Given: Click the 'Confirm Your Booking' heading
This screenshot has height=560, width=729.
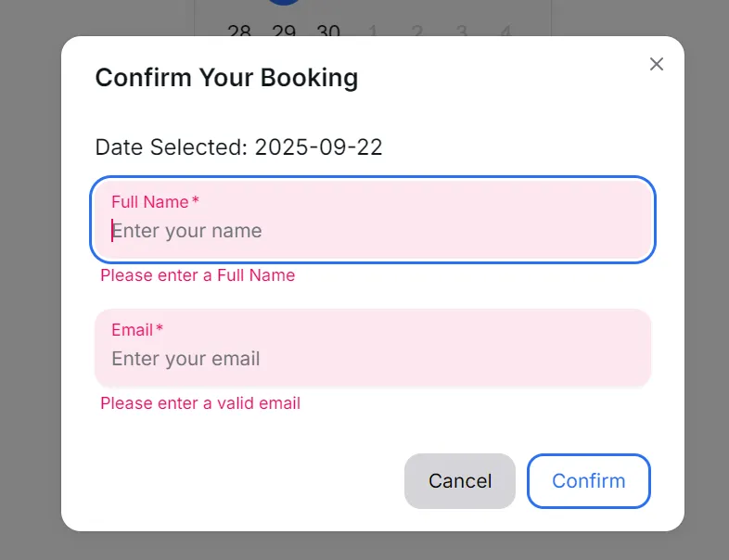Looking at the screenshot, I should tap(226, 78).
